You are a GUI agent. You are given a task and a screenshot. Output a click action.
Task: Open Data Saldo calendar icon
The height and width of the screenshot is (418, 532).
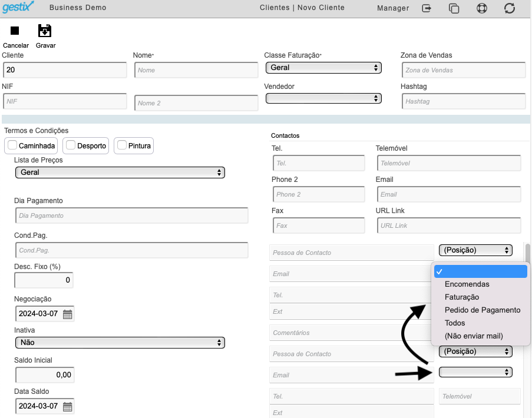[68, 406]
